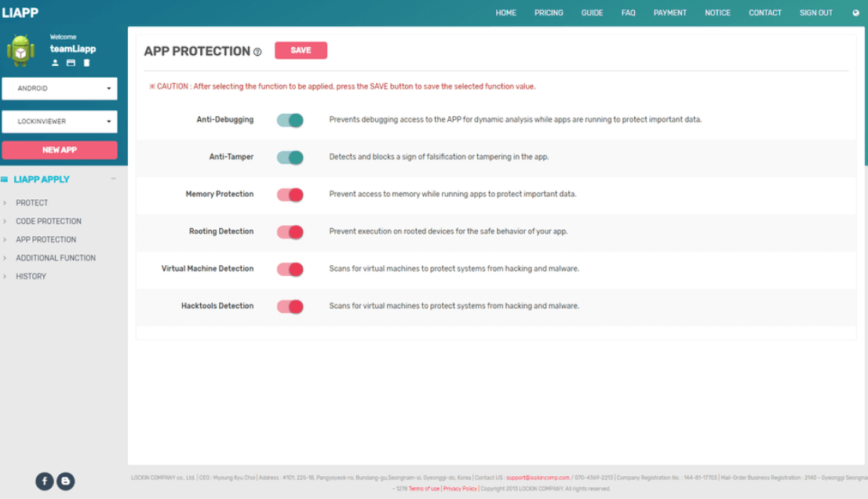Open the Blogger icon in the sidebar footer

click(x=66, y=481)
